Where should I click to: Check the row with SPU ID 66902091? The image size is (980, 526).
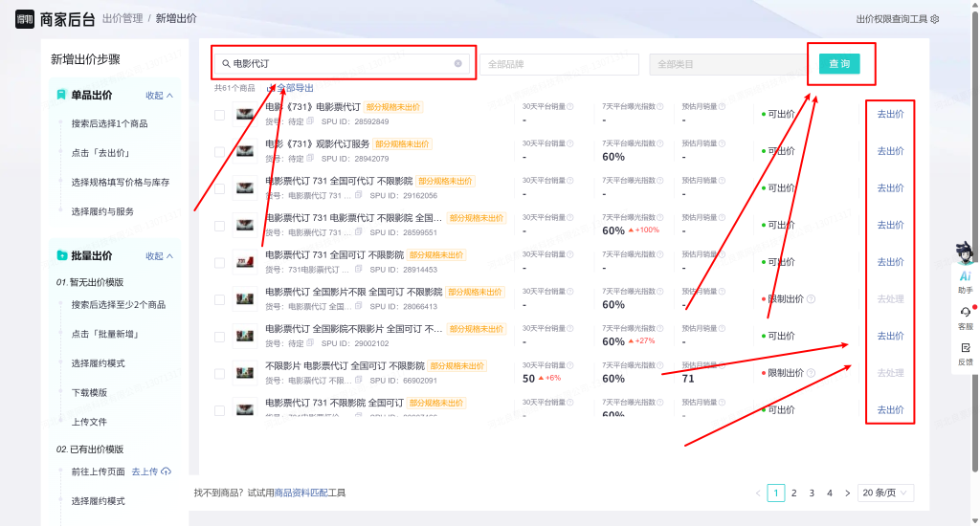219,374
